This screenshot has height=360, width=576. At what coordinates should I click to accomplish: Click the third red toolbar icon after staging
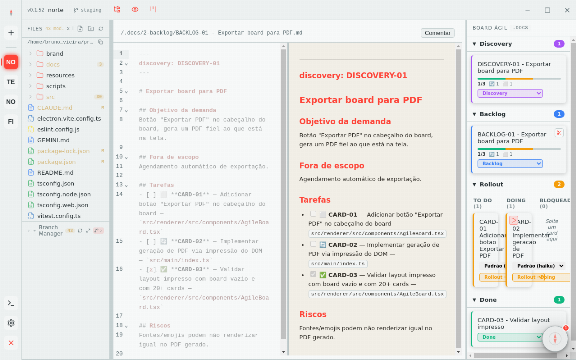point(153,10)
